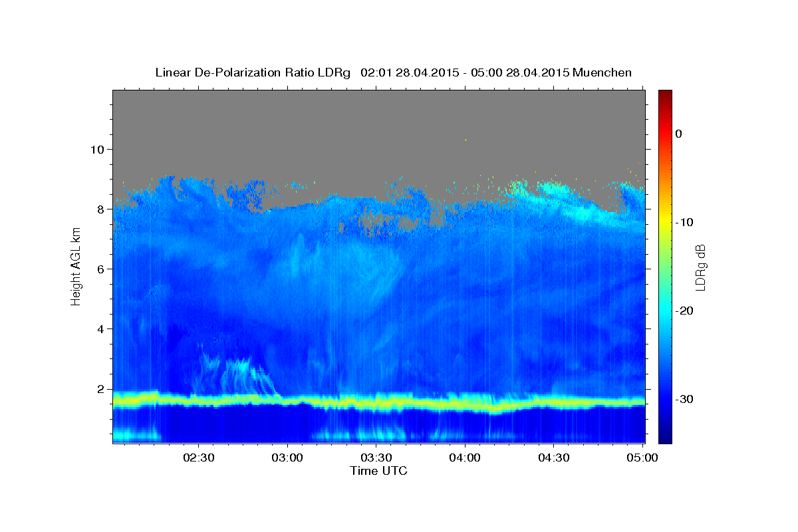Screen dimensions: 798x532
Task: Click the '03:00' time axis label
Action: click(287, 458)
